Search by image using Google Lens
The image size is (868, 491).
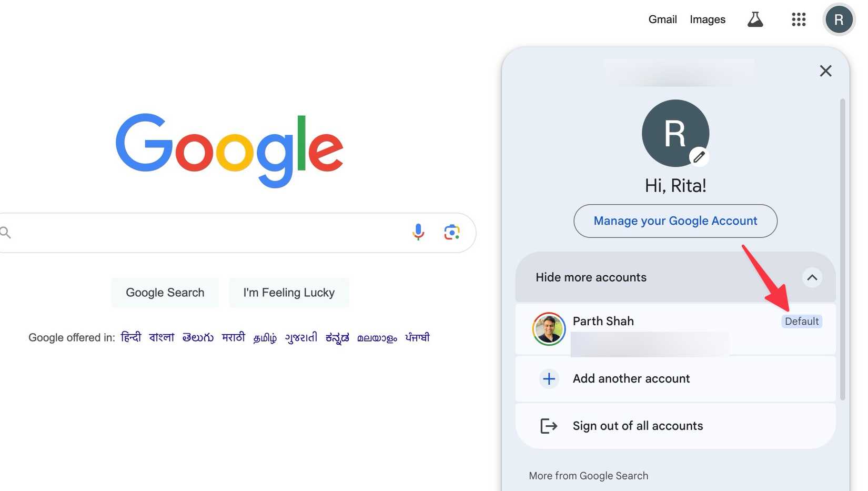(451, 232)
